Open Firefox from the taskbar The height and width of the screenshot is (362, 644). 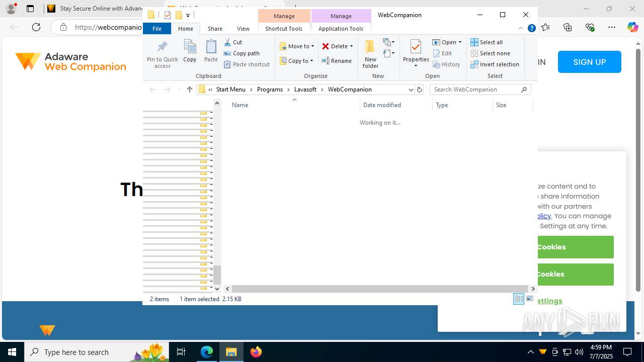pos(256,352)
